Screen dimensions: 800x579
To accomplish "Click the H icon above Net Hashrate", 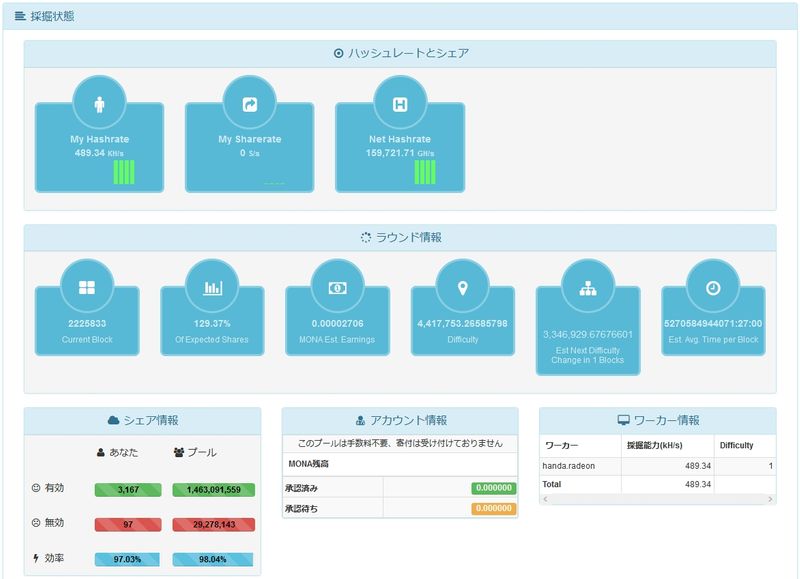I will pos(399,104).
